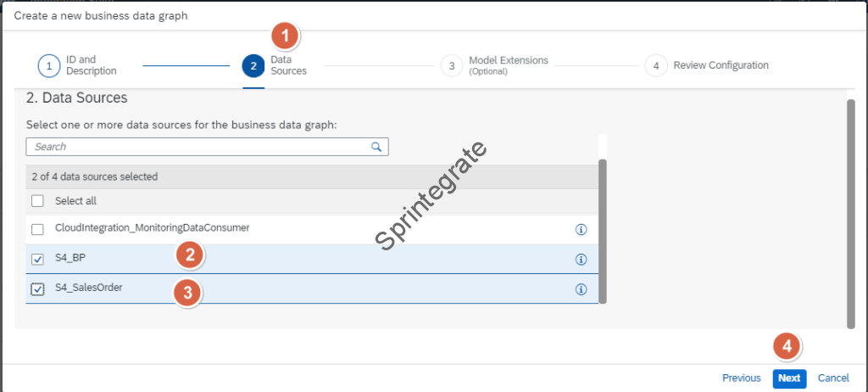Check the Select all checkbox
868x392 pixels.
point(37,201)
